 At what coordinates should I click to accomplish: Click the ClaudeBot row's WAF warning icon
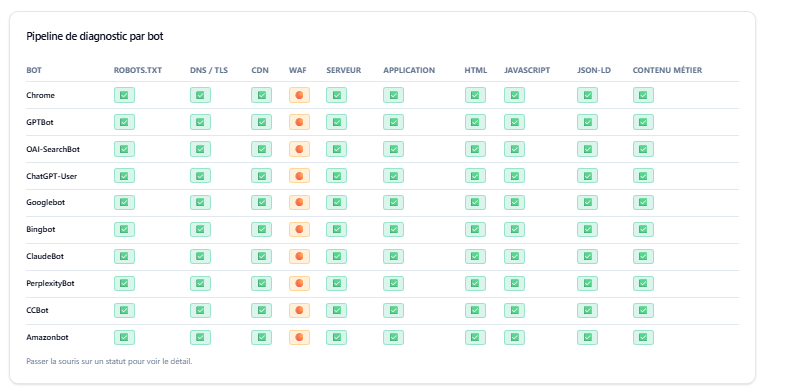point(300,256)
